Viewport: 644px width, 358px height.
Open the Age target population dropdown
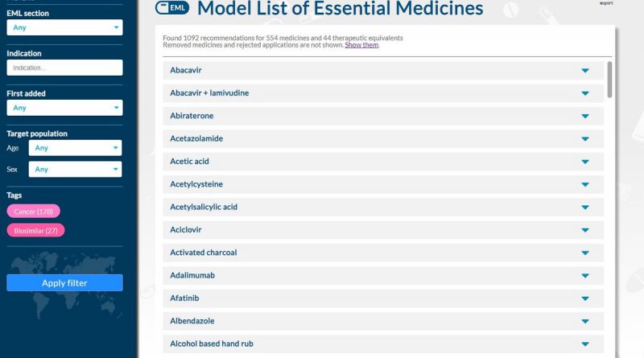pyautogui.click(x=75, y=148)
